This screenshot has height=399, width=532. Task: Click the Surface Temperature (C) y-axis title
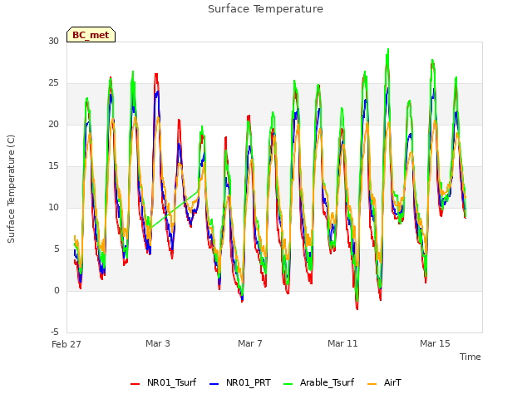[x=11, y=189]
